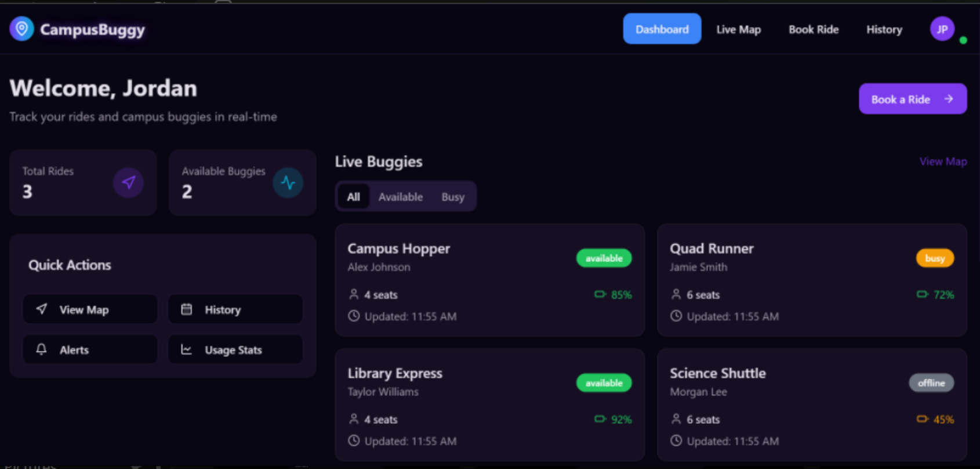The height and width of the screenshot is (469, 980).
Task: Click the available badge on Library Express
Action: 604,383
